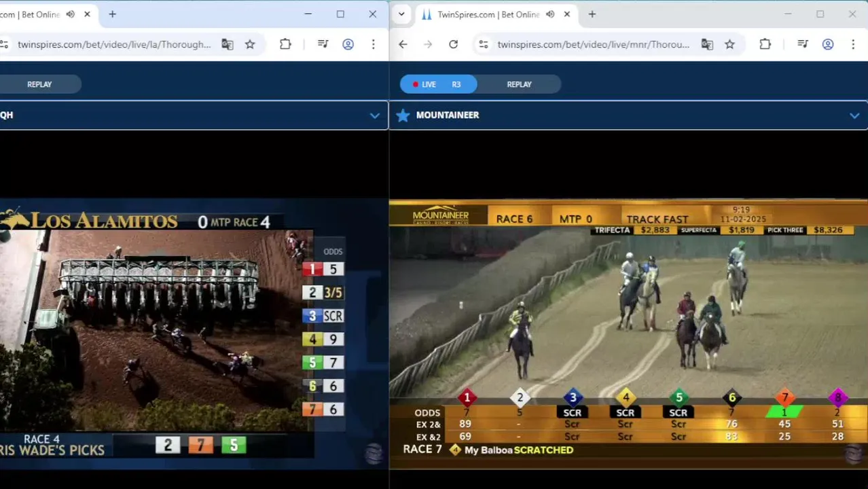
Task: View site information in right window address bar
Action: click(x=483, y=44)
